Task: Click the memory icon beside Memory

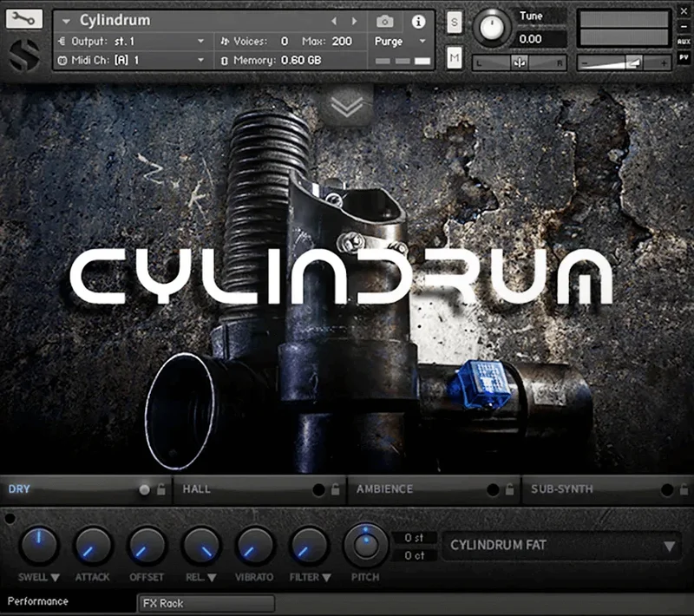Action: (225, 61)
